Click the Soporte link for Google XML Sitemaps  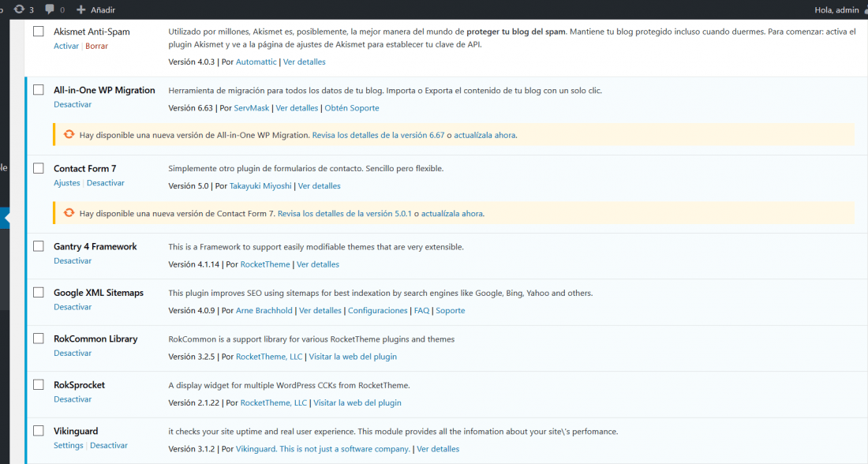pos(450,311)
